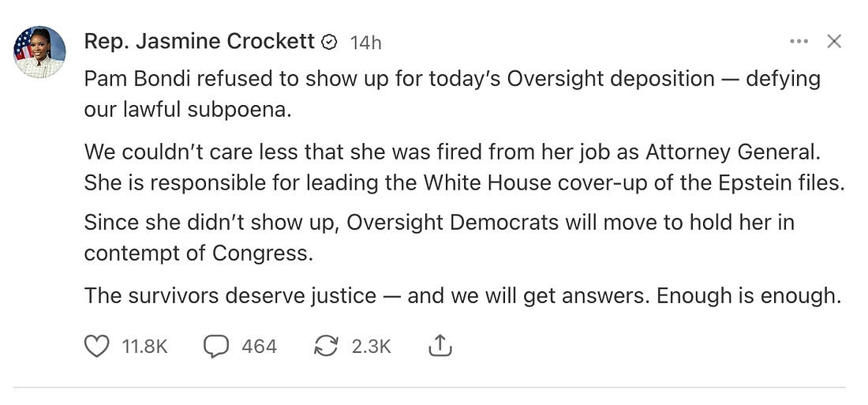868x405 pixels.
Task: Share the post with the upload arrow icon
Action: 440,346
